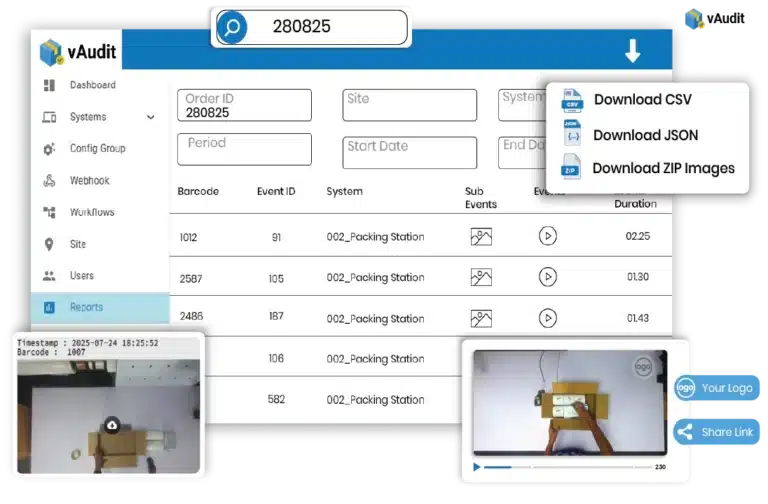Click the Site filter field
The height and width of the screenshot is (504, 768).
(x=409, y=105)
